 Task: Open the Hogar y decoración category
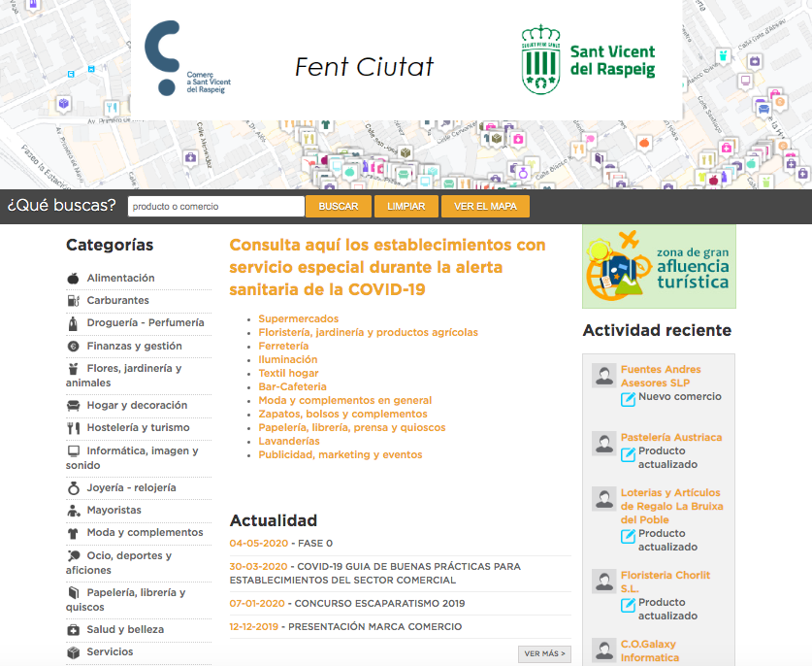[137, 405]
